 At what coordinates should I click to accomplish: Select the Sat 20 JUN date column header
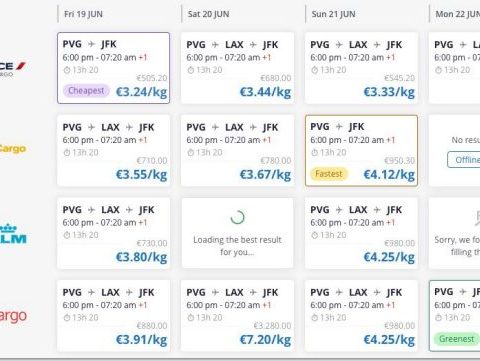pos(208,14)
